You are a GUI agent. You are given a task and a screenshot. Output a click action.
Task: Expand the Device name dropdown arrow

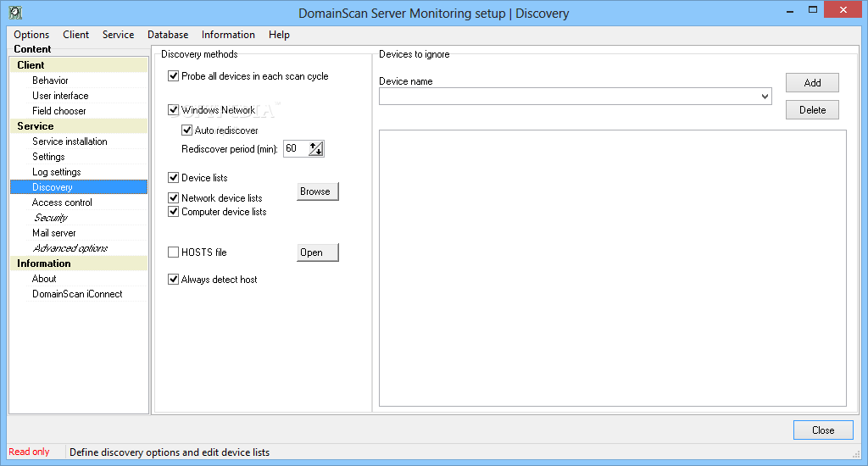[765, 97]
